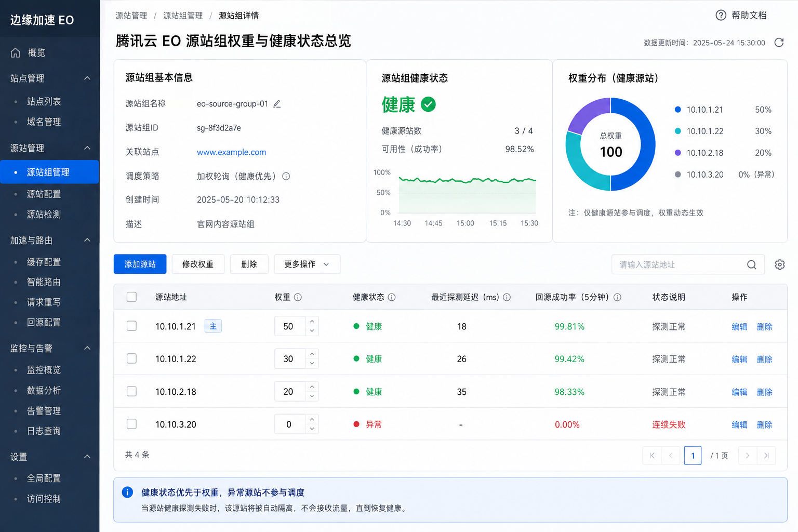This screenshot has width=798, height=532.
Task: Click the search magnifier icon
Action: coord(751,264)
